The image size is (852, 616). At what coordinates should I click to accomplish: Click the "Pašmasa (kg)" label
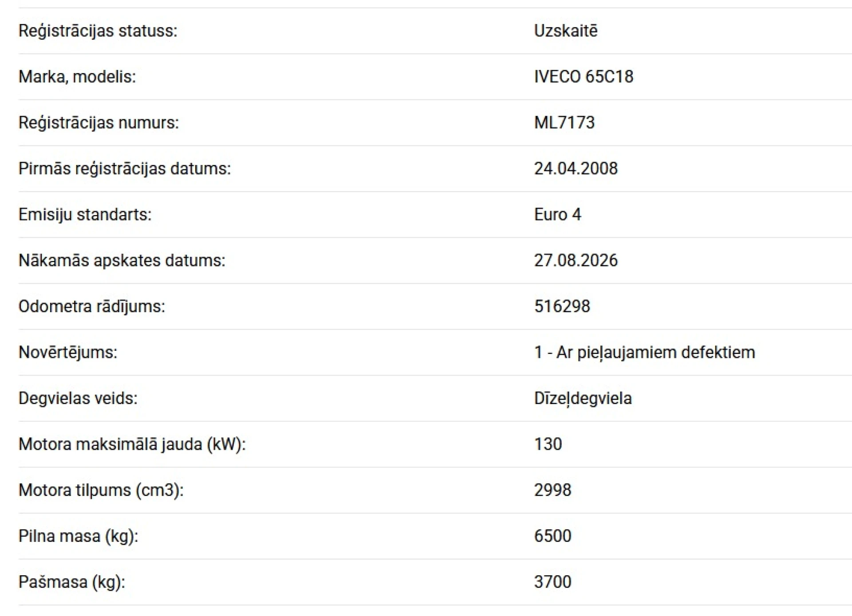[x=71, y=582]
